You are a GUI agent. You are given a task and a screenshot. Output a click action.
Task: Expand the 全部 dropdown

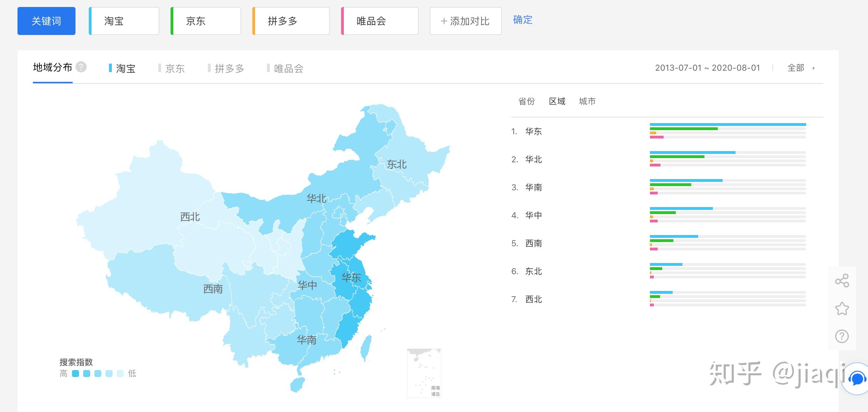801,68
